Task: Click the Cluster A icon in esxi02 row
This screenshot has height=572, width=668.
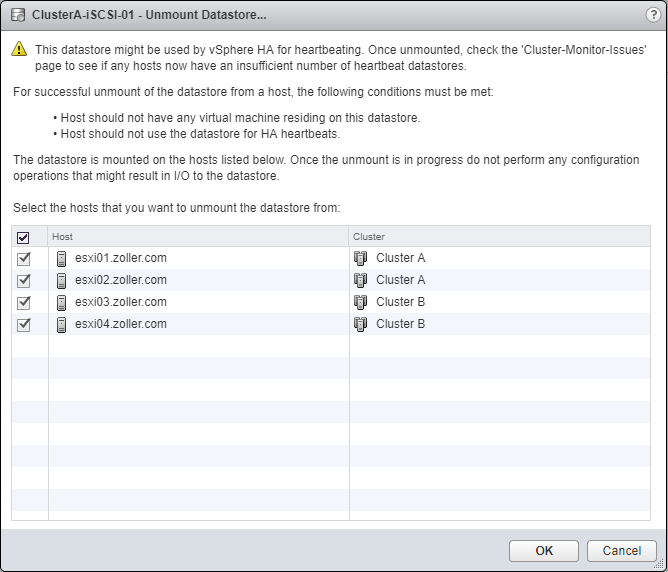Action: (361, 280)
